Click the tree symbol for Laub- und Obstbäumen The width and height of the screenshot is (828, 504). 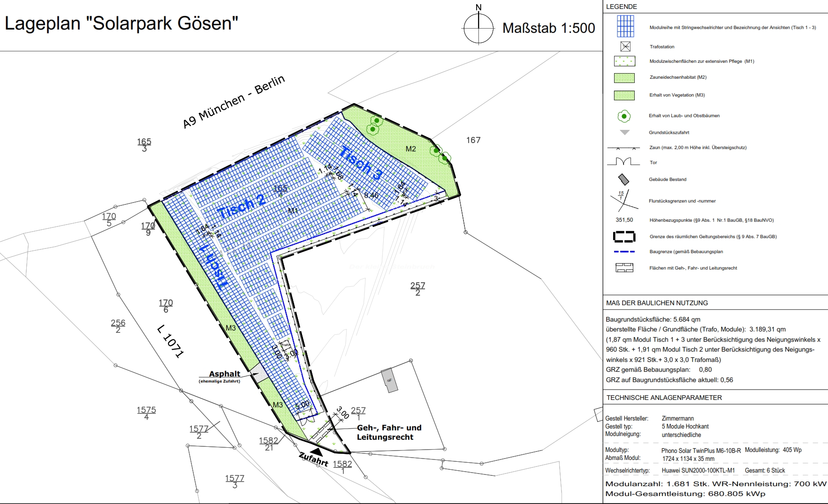[624, 116]
